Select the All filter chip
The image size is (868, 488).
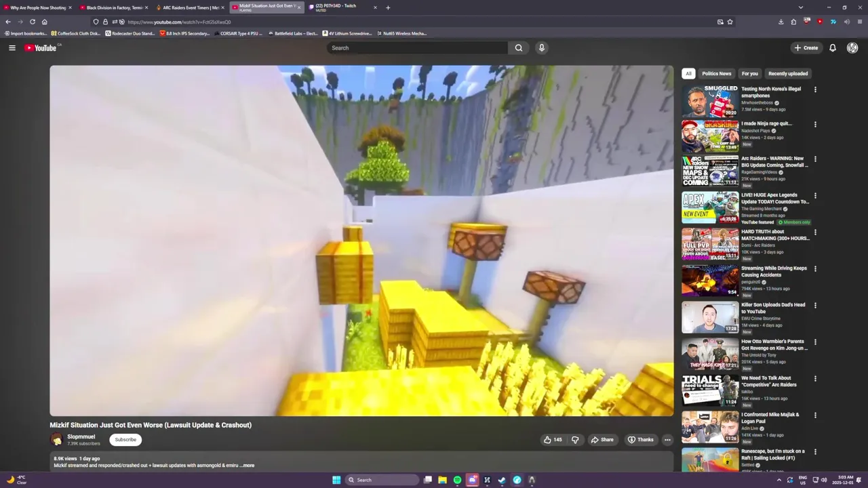click(x=688, y=73)
